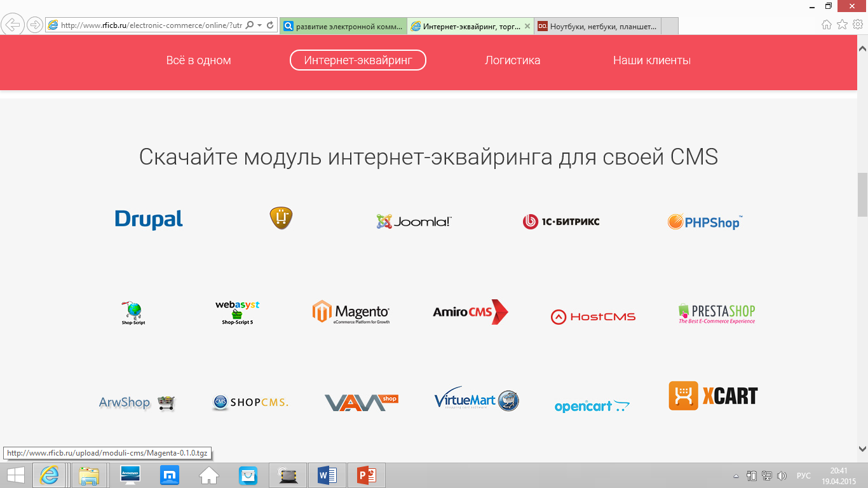The width and height of the screenshot is (868, 488).
Task: Click the Webasyst Shop-Script 5 logo
Action: tap(238, 313)
